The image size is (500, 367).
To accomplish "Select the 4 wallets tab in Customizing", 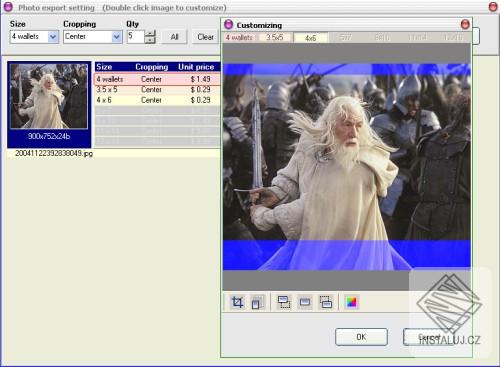I will click(x=240, y=37).
